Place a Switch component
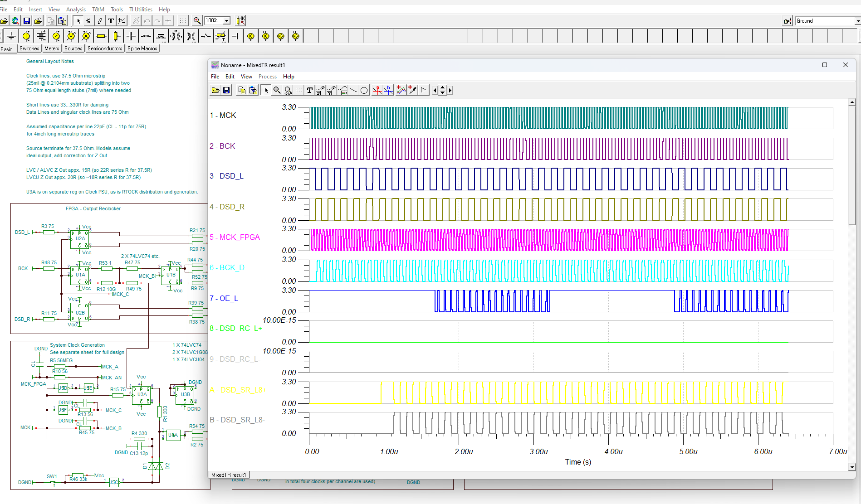The image size is (861, 504). point(206,36)
